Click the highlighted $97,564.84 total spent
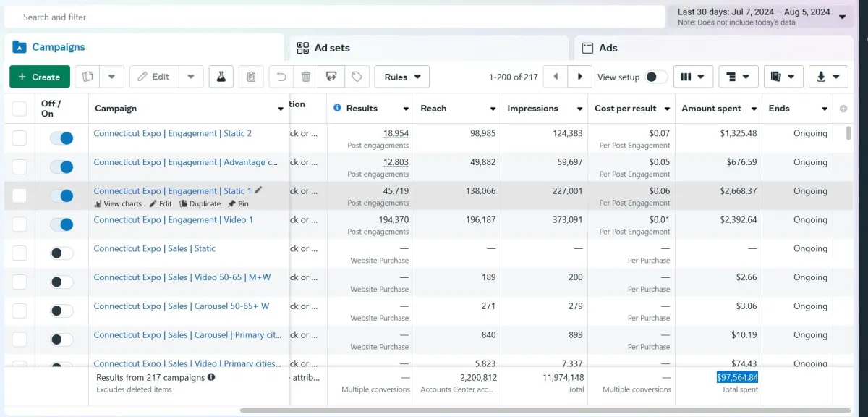 coord(737,377)
